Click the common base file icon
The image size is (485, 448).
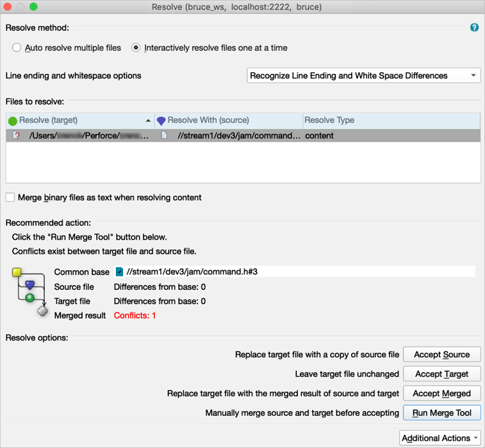tap(119, 271)
